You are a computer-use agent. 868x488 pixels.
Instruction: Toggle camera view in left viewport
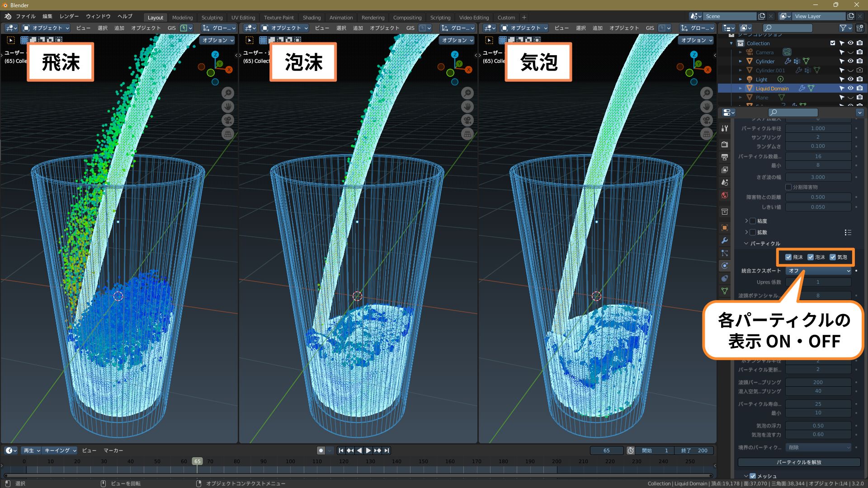228,120
